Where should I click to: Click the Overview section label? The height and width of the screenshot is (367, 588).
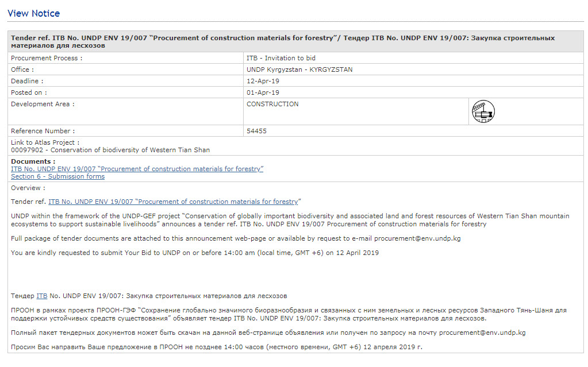click(x=28, y=188)
